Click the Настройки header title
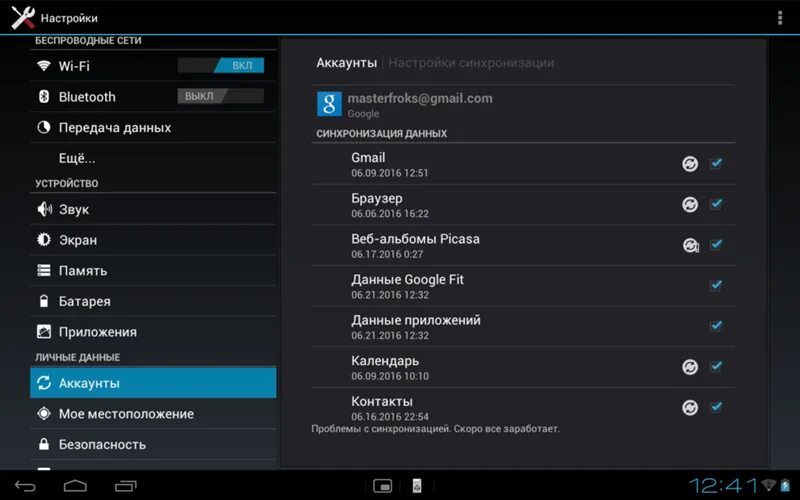This screenshot has width=800, height=500. tap(69, 18)
